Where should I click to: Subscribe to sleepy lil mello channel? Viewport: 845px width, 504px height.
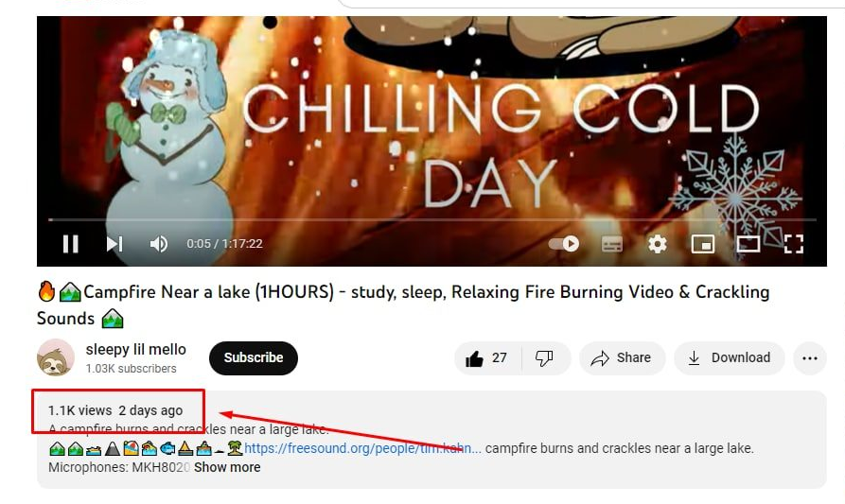(254, 358)
